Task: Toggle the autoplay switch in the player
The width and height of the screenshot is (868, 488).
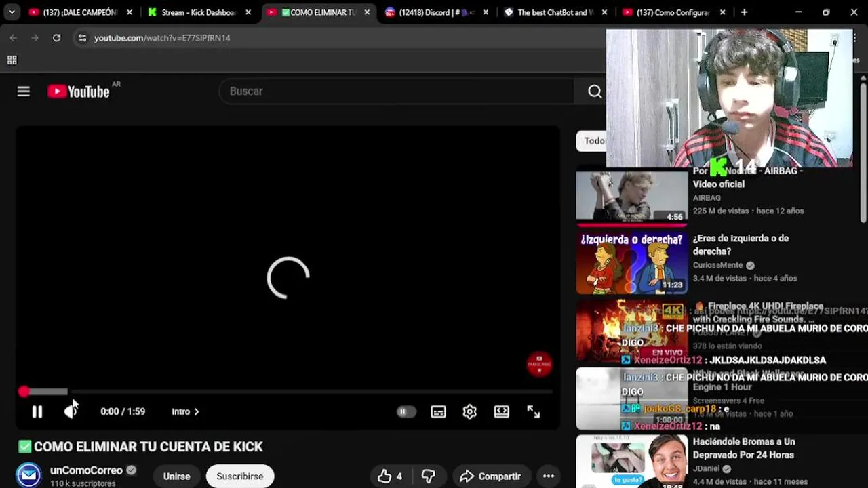Action: click(x=406, y=411)
